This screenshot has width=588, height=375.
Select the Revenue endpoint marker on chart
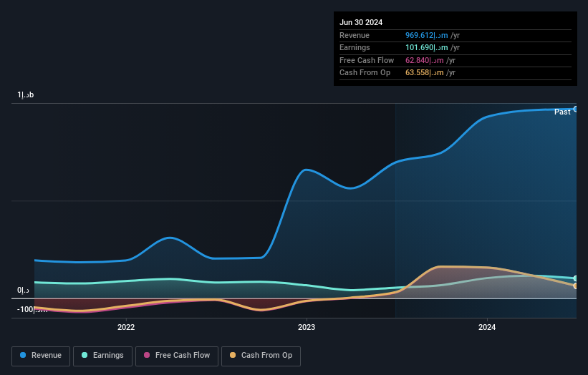pos(576,109)
